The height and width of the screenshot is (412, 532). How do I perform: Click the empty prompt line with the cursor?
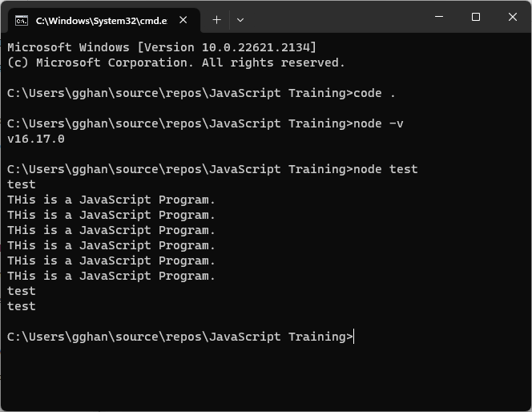[180, 337]
